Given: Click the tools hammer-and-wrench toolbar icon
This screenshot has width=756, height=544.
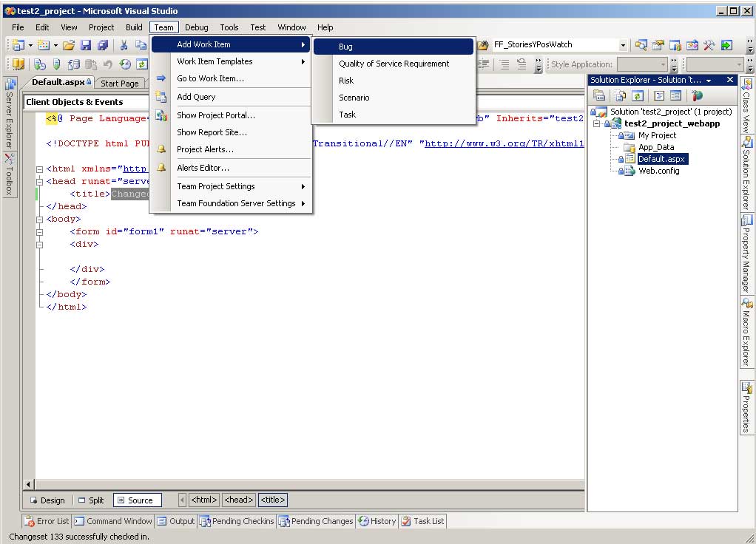Looking at the screenshot, I should pos(709,45).
